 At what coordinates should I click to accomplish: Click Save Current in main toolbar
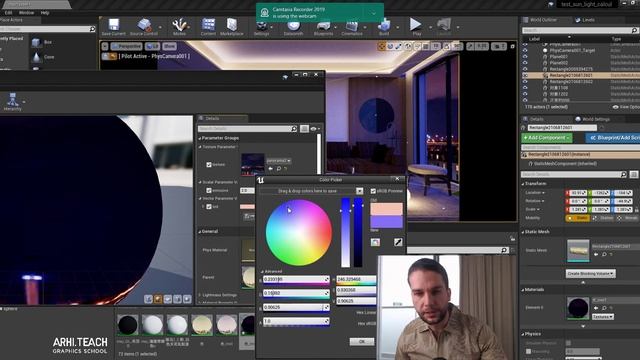pyautogui.click(x=113, y=27)
